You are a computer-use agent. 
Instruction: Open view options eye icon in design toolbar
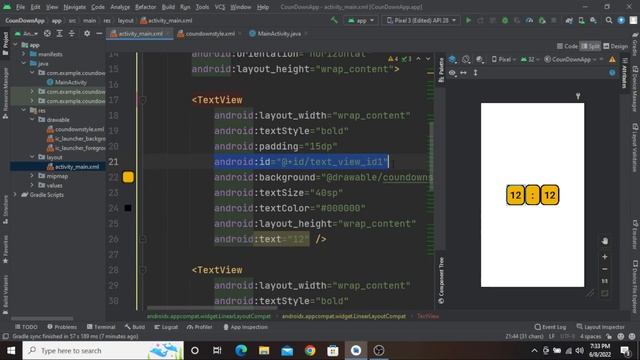(452, 73)
